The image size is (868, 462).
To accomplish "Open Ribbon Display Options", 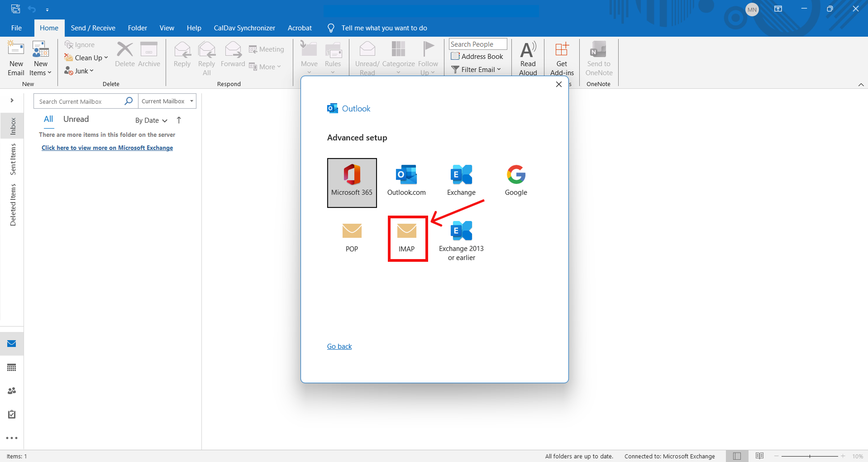I will click(x=778, y=9).
